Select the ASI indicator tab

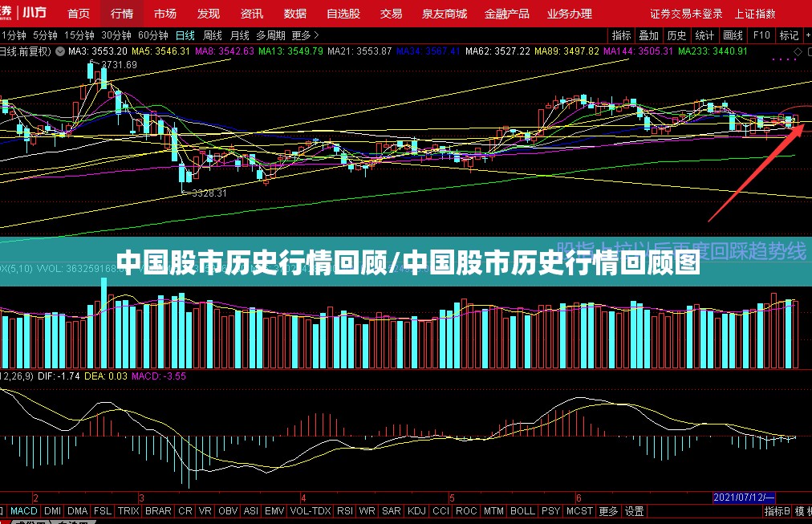[250, 511]
